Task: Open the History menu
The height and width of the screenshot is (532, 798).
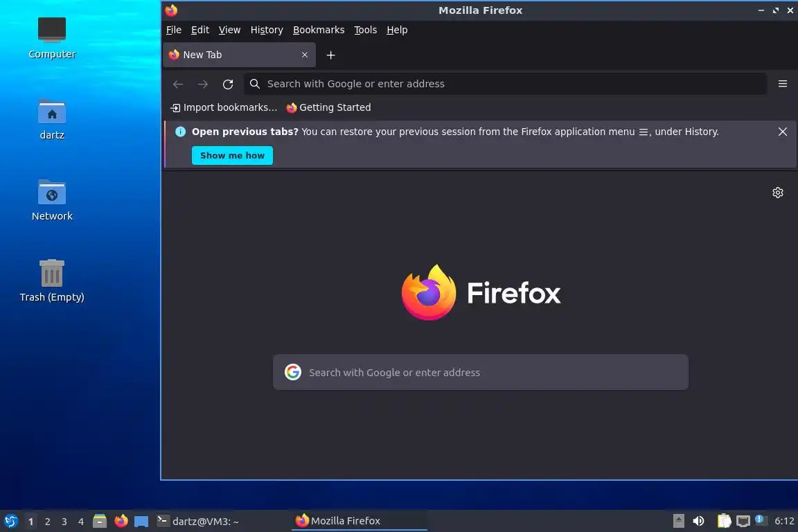Action: tap(267, 30)
